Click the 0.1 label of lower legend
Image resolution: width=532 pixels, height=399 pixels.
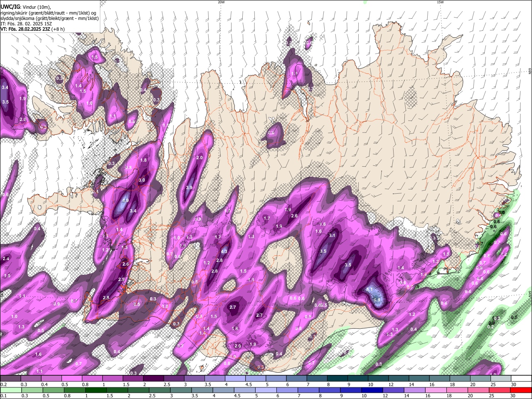click(3, 396)
